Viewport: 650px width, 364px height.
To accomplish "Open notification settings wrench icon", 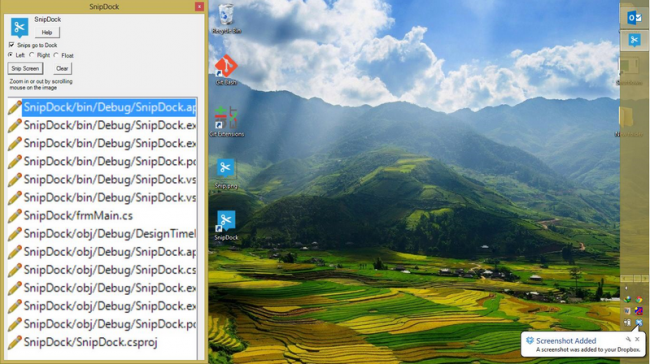I will click(628, 339).
